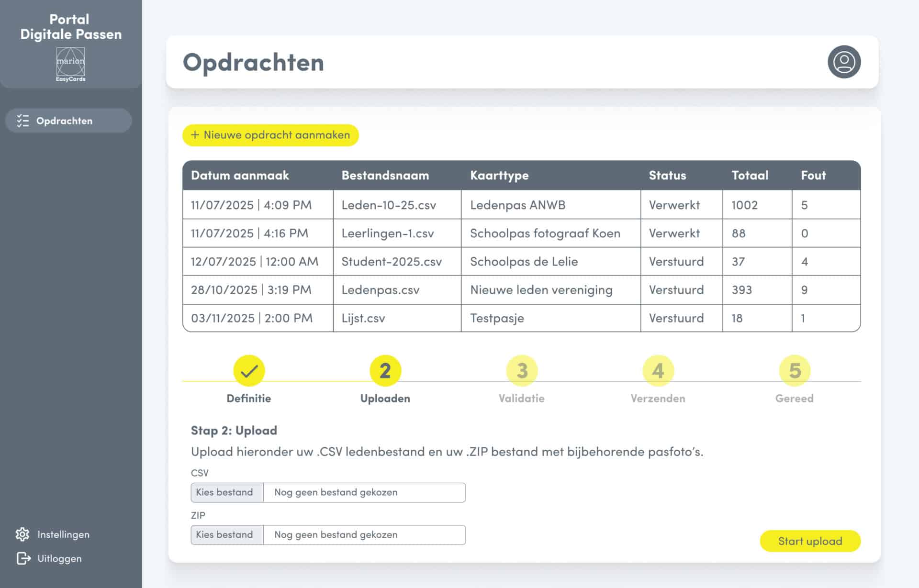This screenshot has width=919, height=588.
Task: Go to step 4 Verzenden circle
Action: click(658, 371)
